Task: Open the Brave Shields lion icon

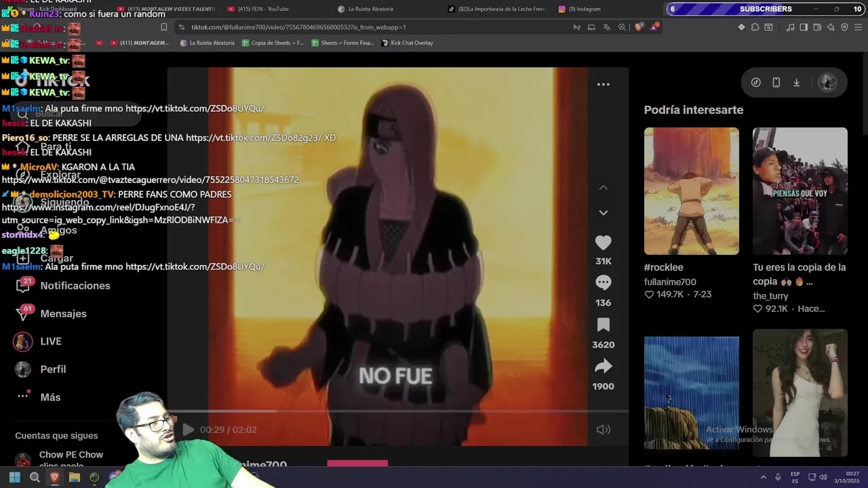Action: coord(639,27)
